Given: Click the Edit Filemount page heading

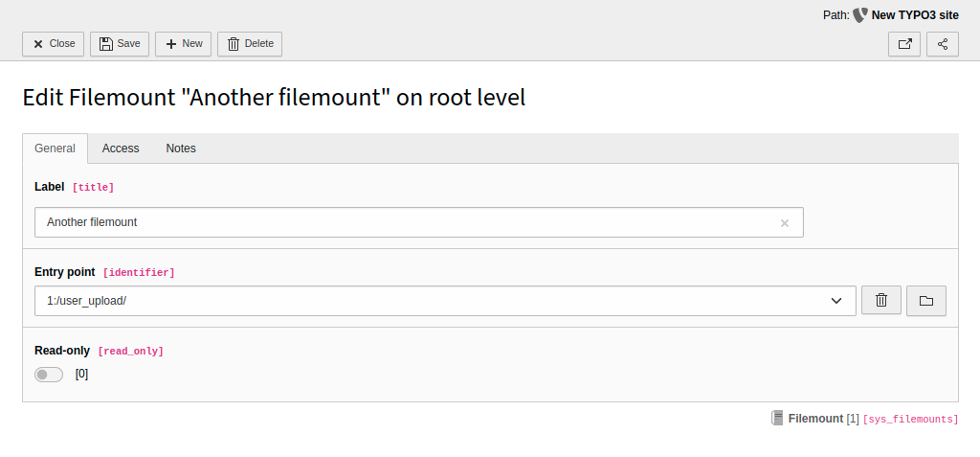Looking at the screenshot, I should (274, 98).
